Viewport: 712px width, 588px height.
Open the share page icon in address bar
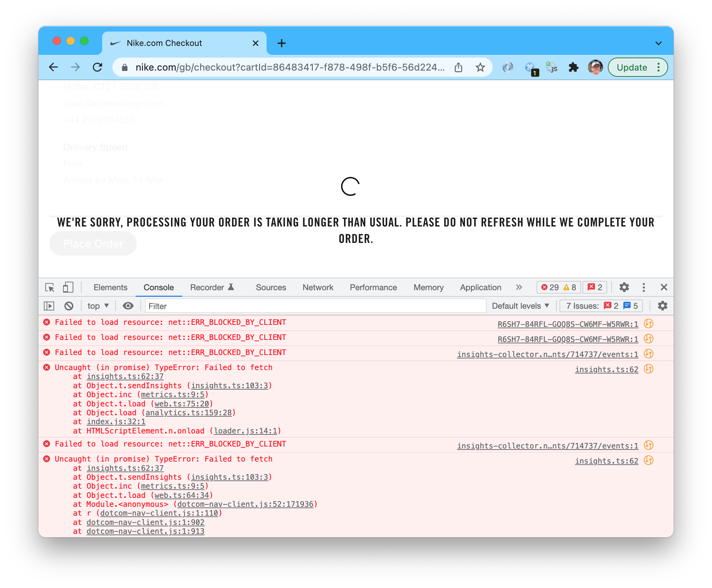[x=458, y=68]
